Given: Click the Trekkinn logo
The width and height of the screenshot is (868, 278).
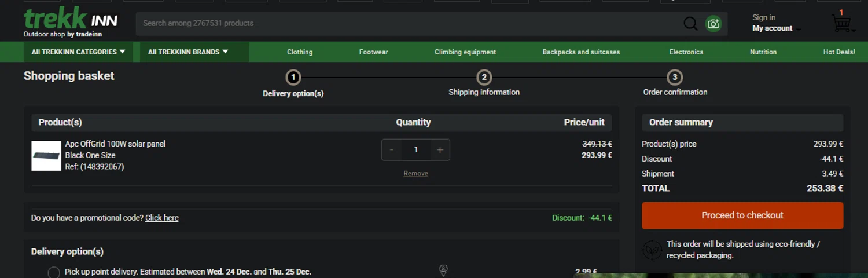Looking at the screenshot, I should pyautogui.click(x=71, y=23).
